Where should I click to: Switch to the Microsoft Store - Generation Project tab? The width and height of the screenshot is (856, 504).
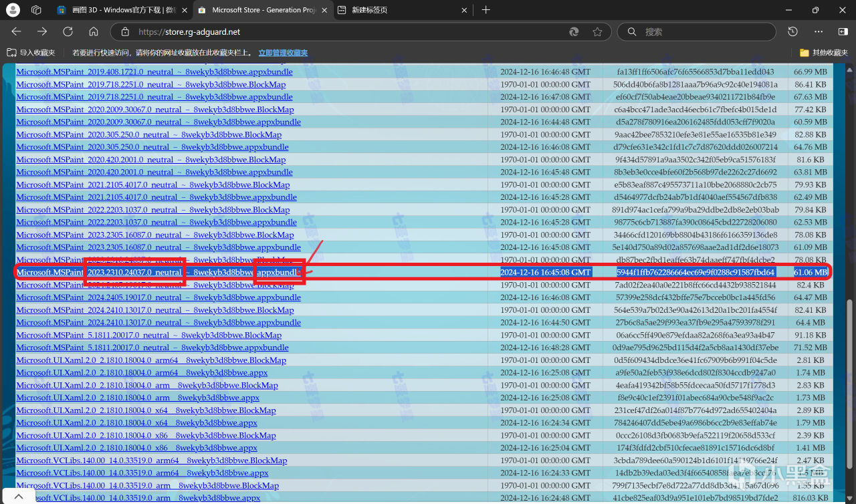pos(263,10)
